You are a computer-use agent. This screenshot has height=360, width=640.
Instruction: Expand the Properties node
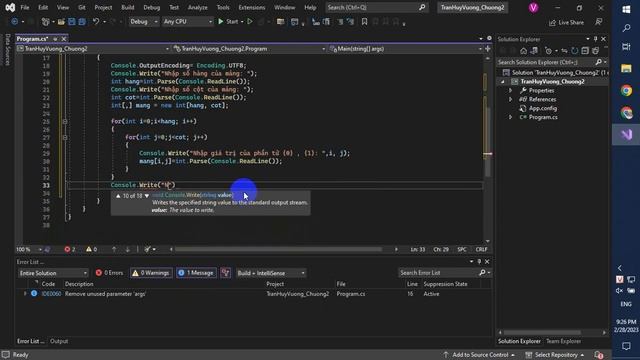point(510,90)
